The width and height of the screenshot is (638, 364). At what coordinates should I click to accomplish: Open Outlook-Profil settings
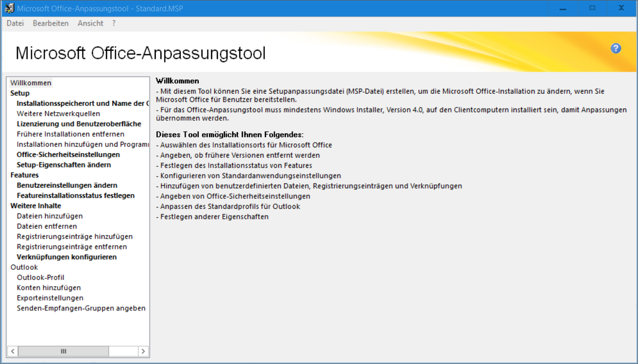(x=40, y=277)
